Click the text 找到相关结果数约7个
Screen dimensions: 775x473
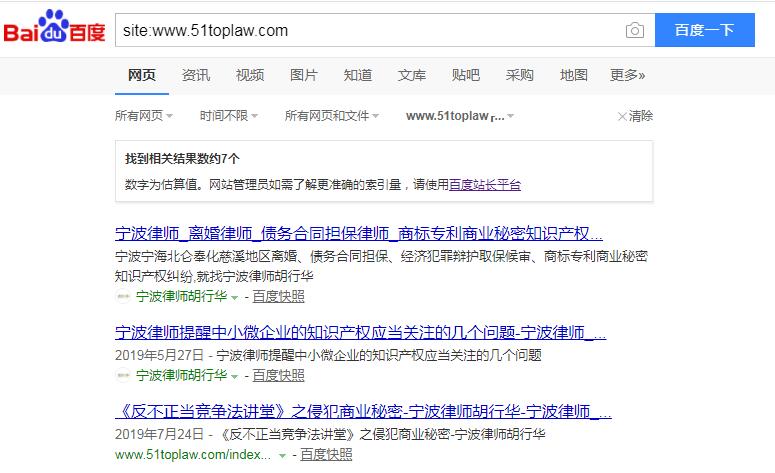(x=182, y=159)
